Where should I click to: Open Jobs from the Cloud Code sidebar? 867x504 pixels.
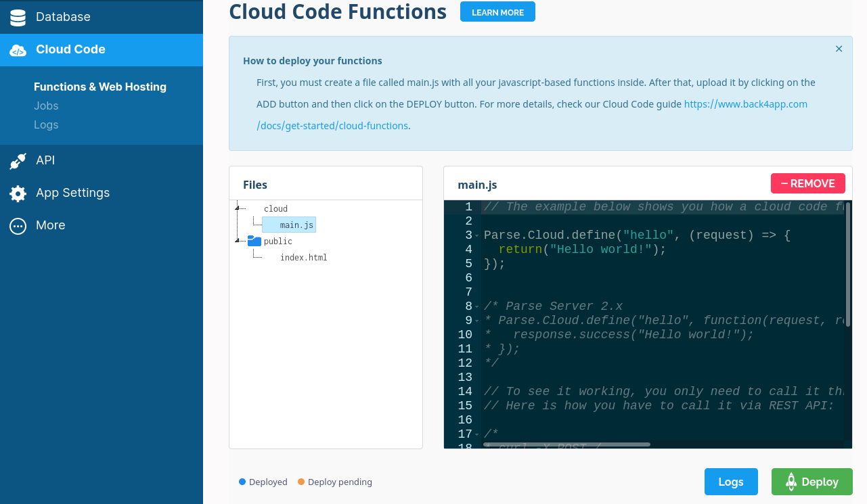[46, 106]
